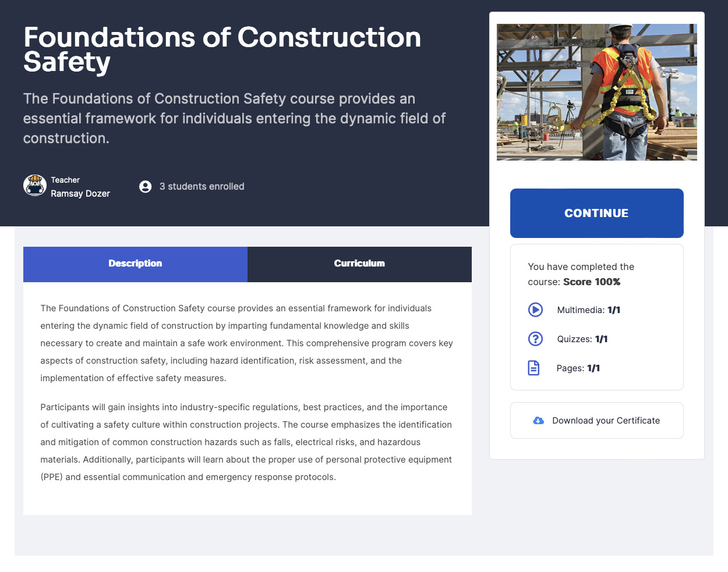
Task: Open the Description tab
Action: (x=135, y=264)
